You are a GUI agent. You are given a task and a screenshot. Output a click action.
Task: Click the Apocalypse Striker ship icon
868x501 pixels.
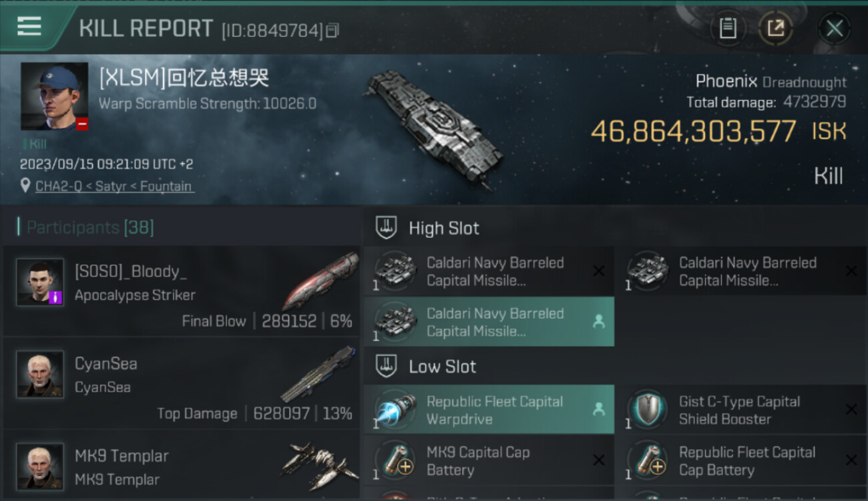(x=321, y=281)
